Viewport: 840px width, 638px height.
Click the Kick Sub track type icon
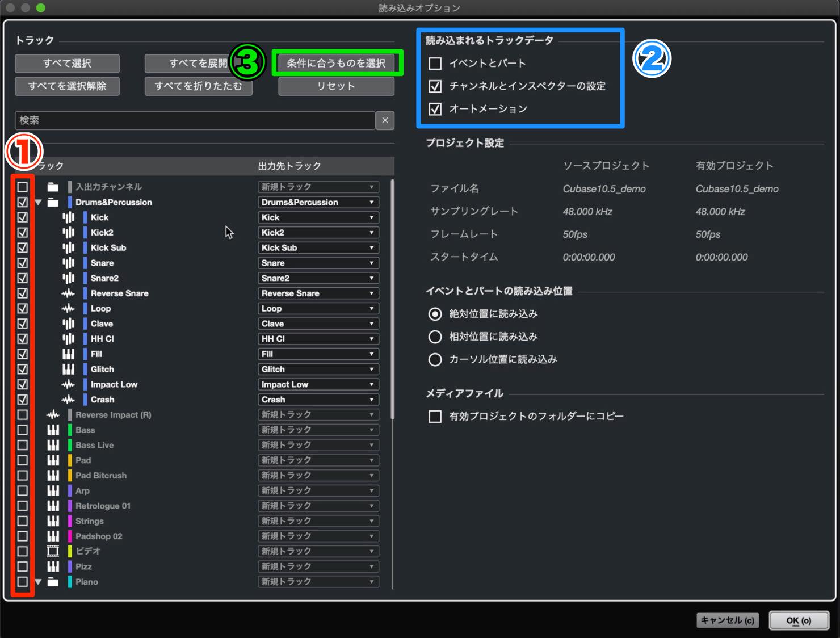tap(68, 247)
